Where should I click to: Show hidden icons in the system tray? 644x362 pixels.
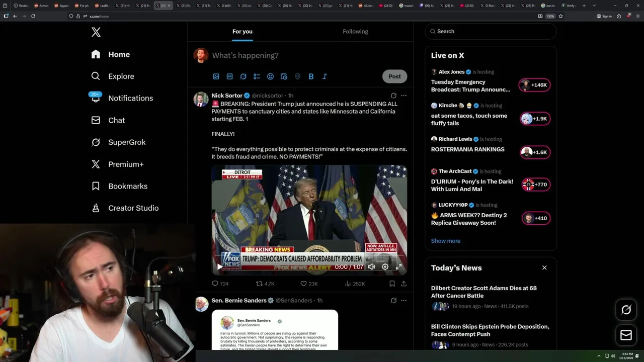pyautogui.click(x=599, y=356)
